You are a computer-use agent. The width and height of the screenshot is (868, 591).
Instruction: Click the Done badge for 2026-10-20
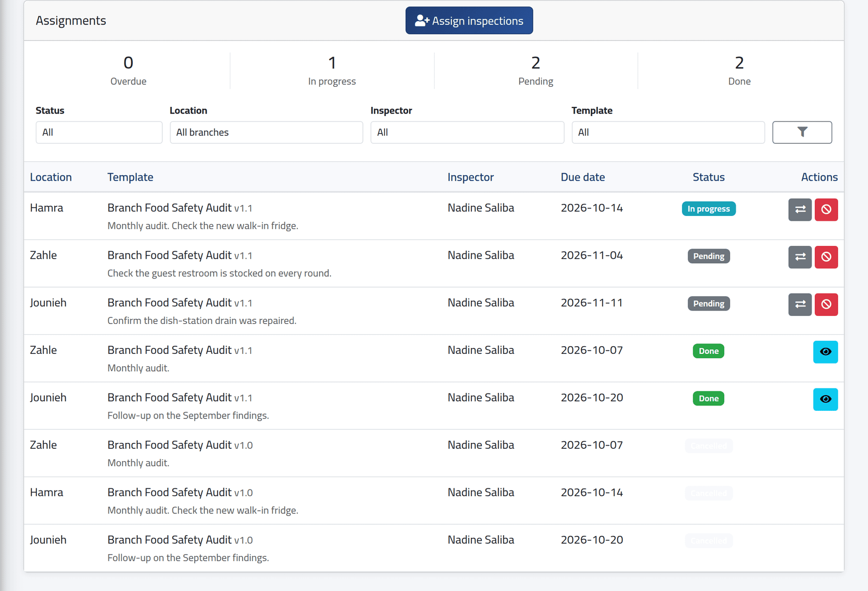(x=709, y=398)
